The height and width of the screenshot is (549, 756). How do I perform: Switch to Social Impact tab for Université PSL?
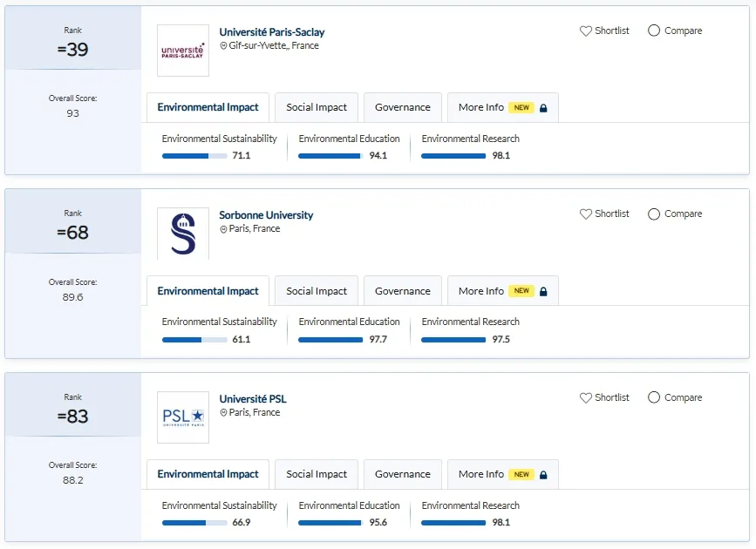[317, 474]
